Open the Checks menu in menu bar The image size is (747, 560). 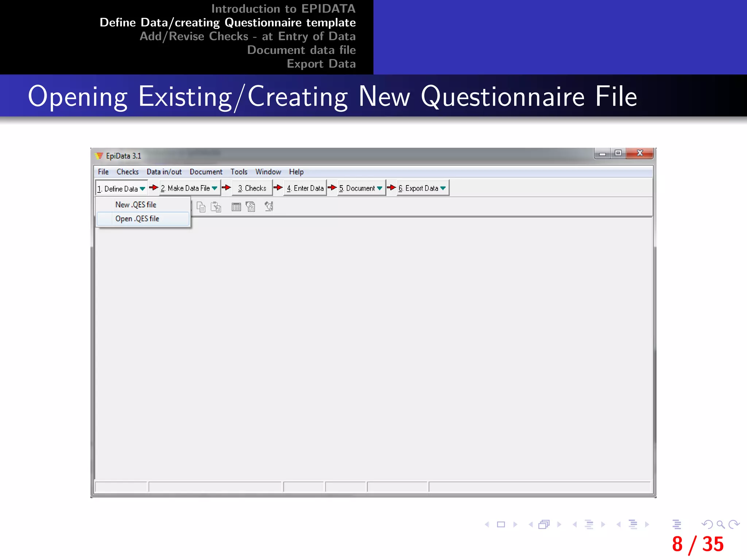pos(128,172)
